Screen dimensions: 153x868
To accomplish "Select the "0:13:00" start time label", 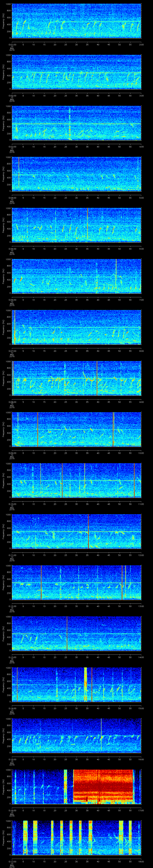I will coord(12,657).
